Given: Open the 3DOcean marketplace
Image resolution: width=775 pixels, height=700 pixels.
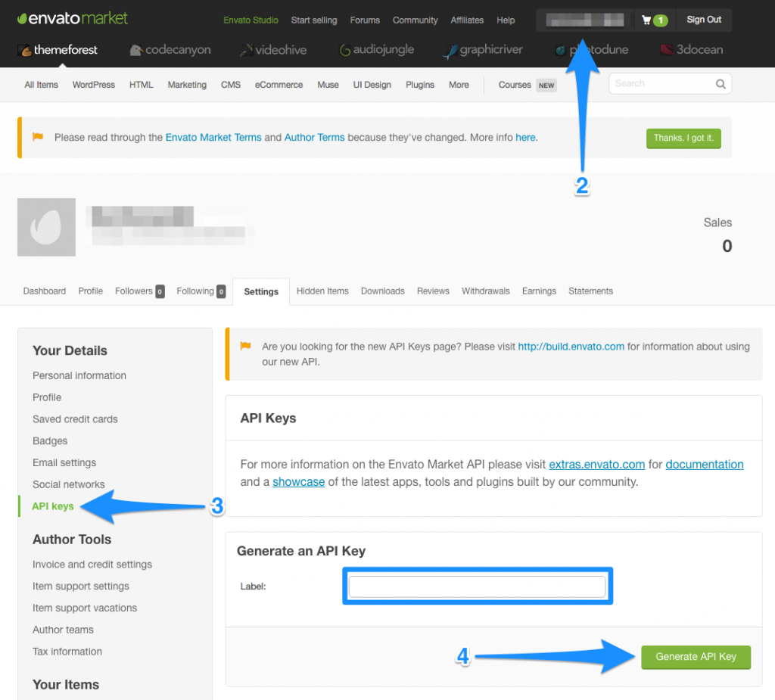Looking at the screenshot, I should pos(692,49).
